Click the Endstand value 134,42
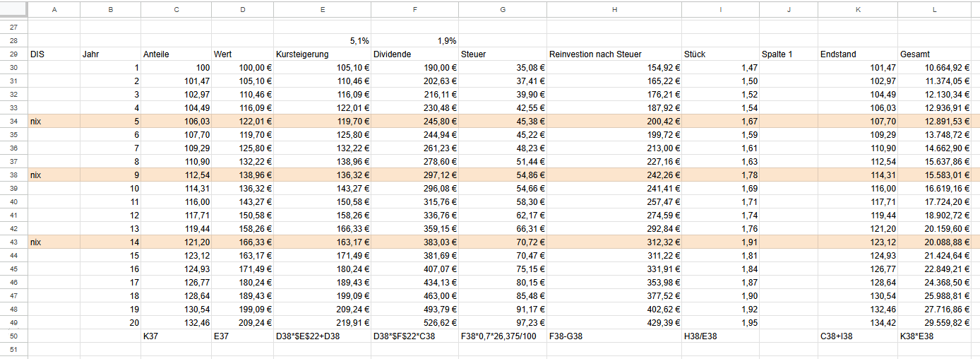Image resolution: width=980 pixels, height=359 pixels. click(858, 322)
